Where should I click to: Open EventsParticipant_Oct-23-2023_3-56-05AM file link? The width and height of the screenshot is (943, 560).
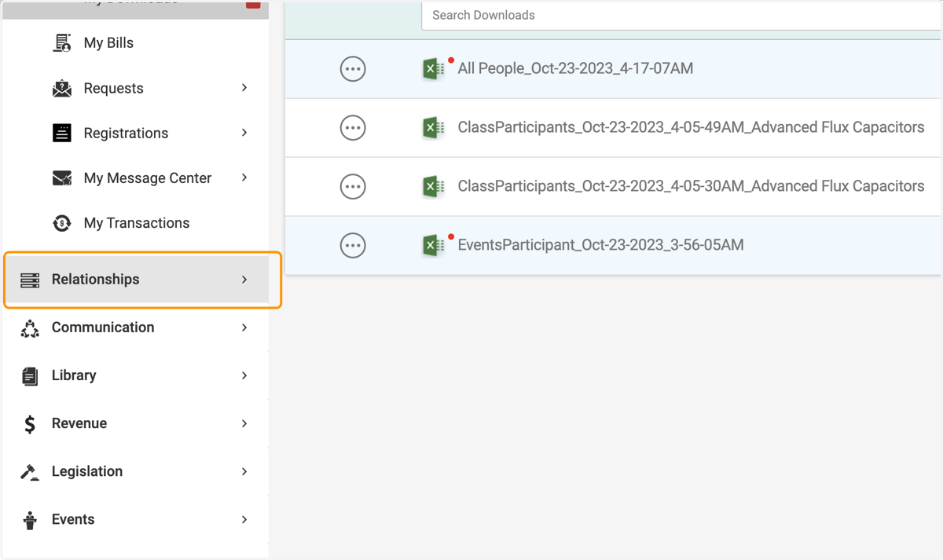[x=600, y=245]
